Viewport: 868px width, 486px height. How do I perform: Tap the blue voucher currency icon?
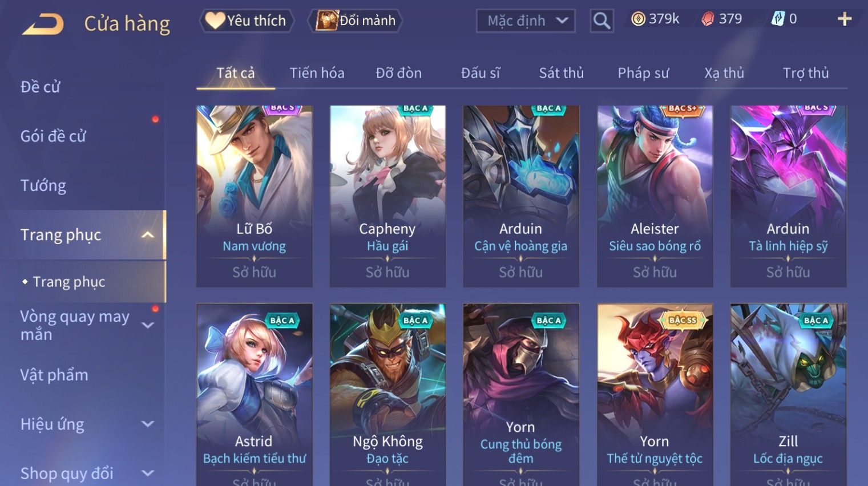[x=778, y=19]
